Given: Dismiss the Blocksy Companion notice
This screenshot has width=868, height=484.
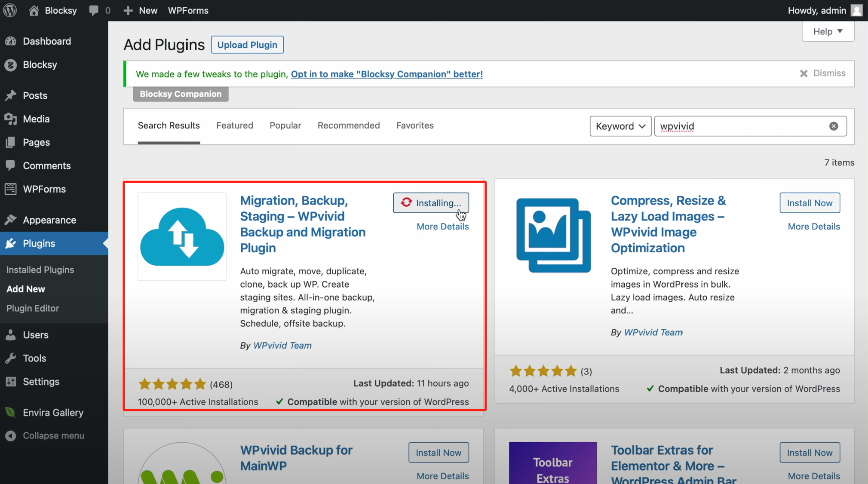Looking at the screenshot, I should tap(822, 74).
